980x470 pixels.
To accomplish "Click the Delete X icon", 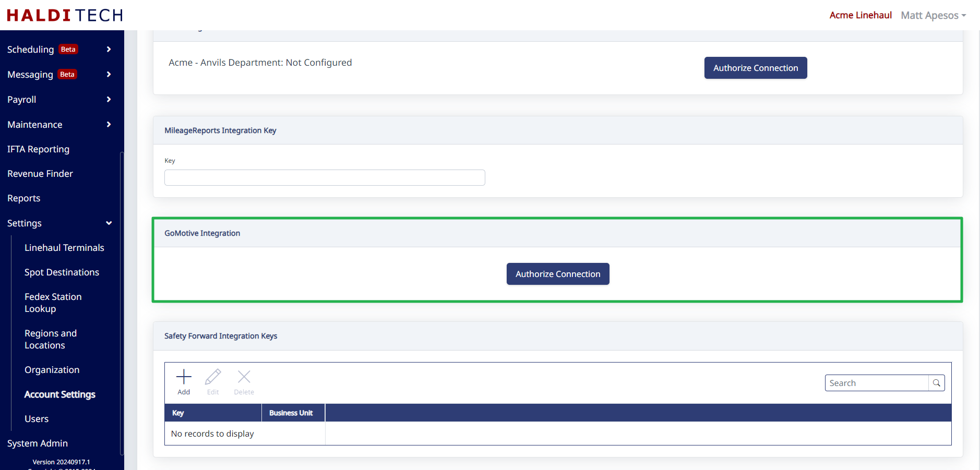I will (x=244, y=377).
